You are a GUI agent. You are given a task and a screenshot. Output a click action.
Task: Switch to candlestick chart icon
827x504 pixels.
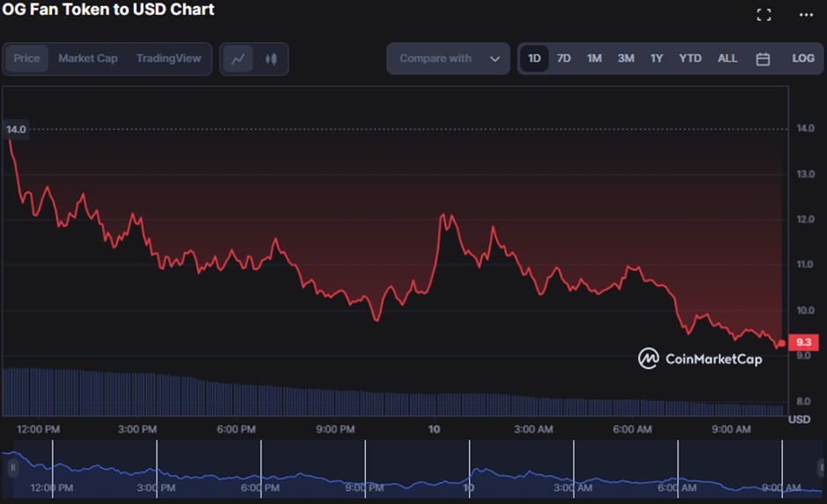[271, 59]
